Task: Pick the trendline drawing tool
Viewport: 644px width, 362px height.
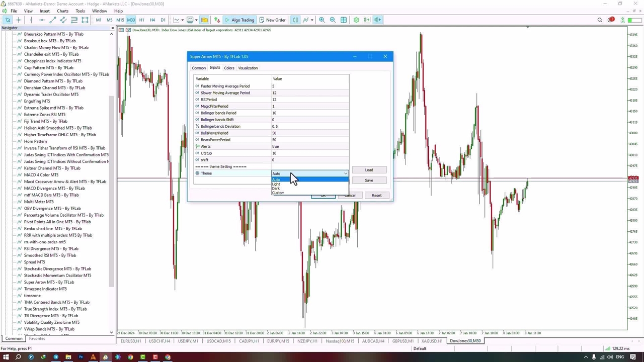Action: 52,20
